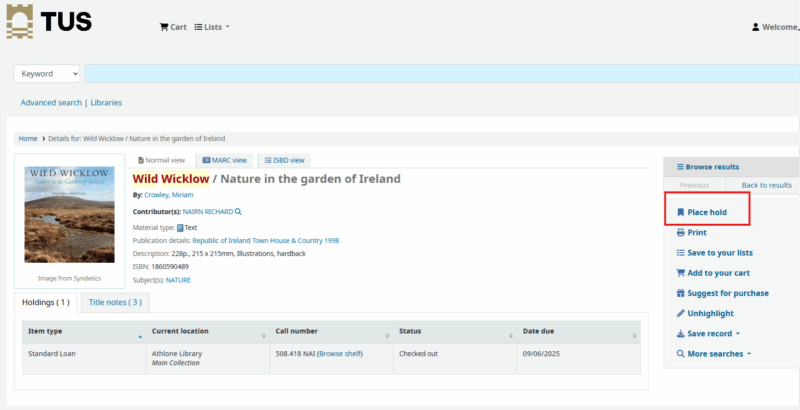Click the main search input field
Image resolution: width=800 pixels, height=410 pixels.
pos(442,73)
